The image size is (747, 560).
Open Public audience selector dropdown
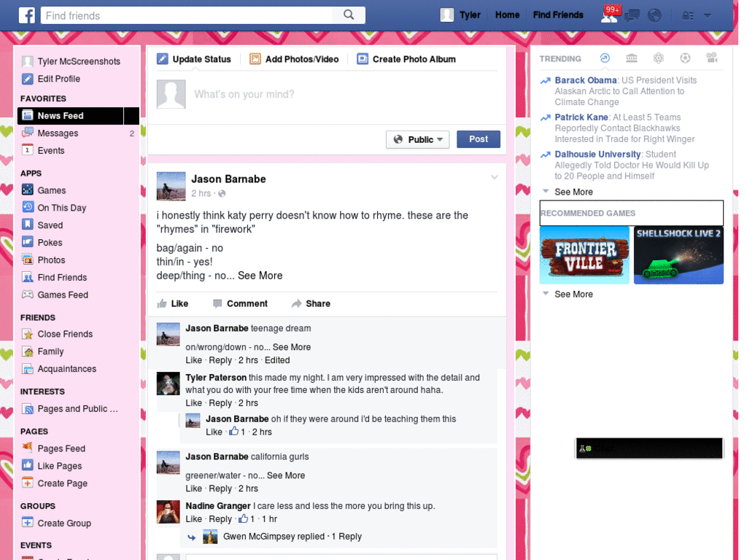click(417, 139)
